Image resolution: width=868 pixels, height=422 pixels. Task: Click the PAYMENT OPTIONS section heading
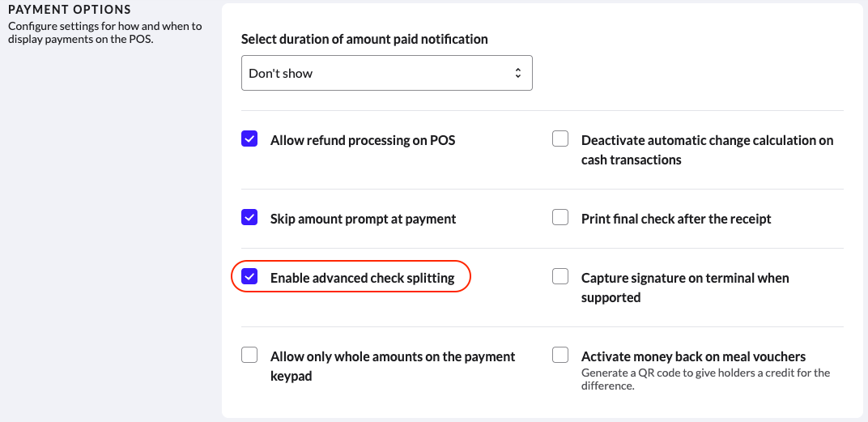[x=69, y=10]
